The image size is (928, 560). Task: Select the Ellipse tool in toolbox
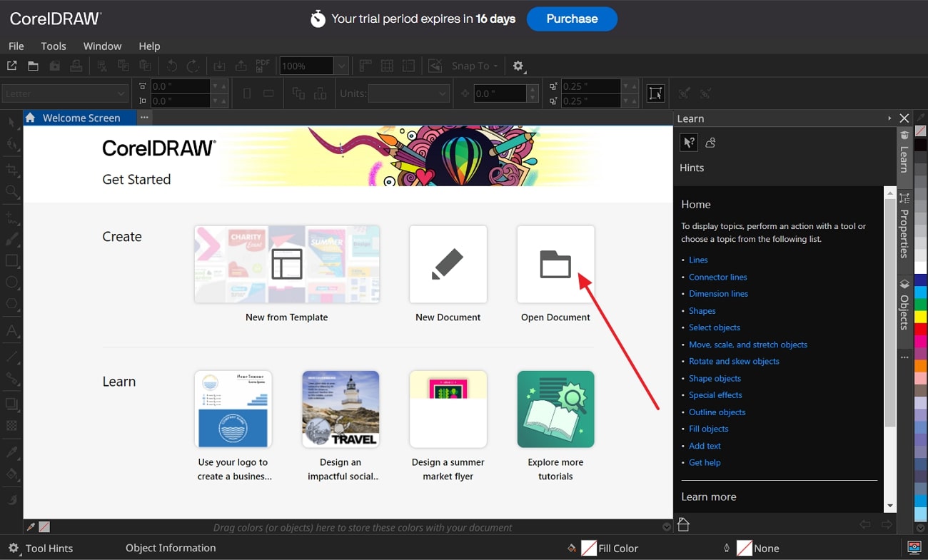[x=11, y=283]
